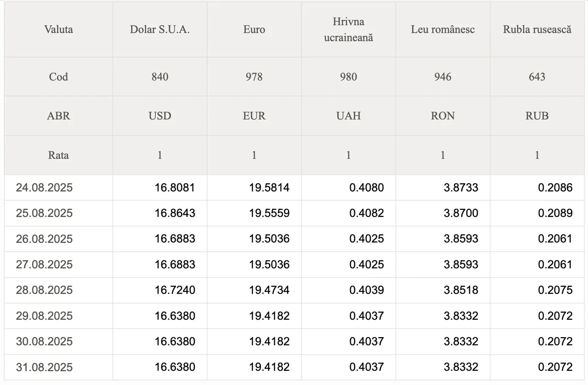Click EUR rate 19.5814
Screen dimensions: 588x385
269,187
